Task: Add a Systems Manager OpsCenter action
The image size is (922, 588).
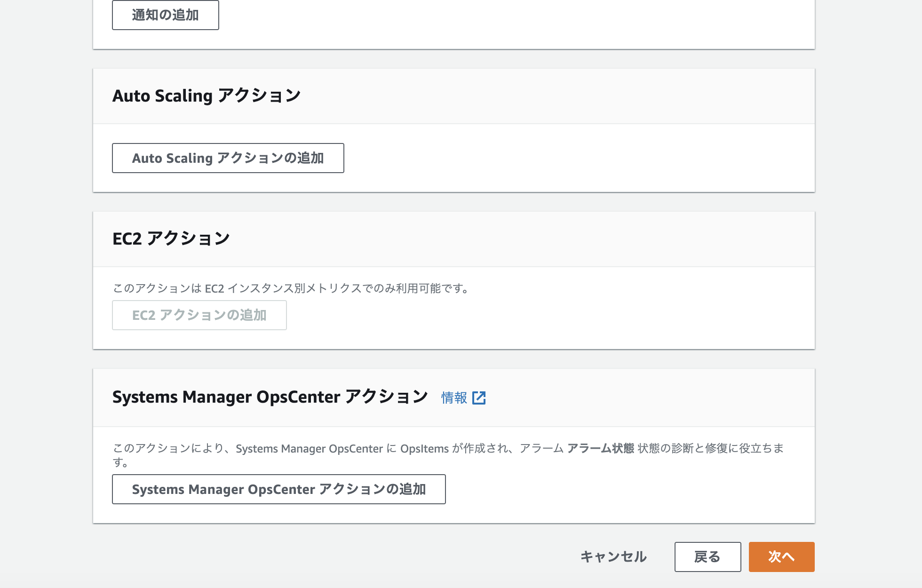Action: tap(278, 489)
